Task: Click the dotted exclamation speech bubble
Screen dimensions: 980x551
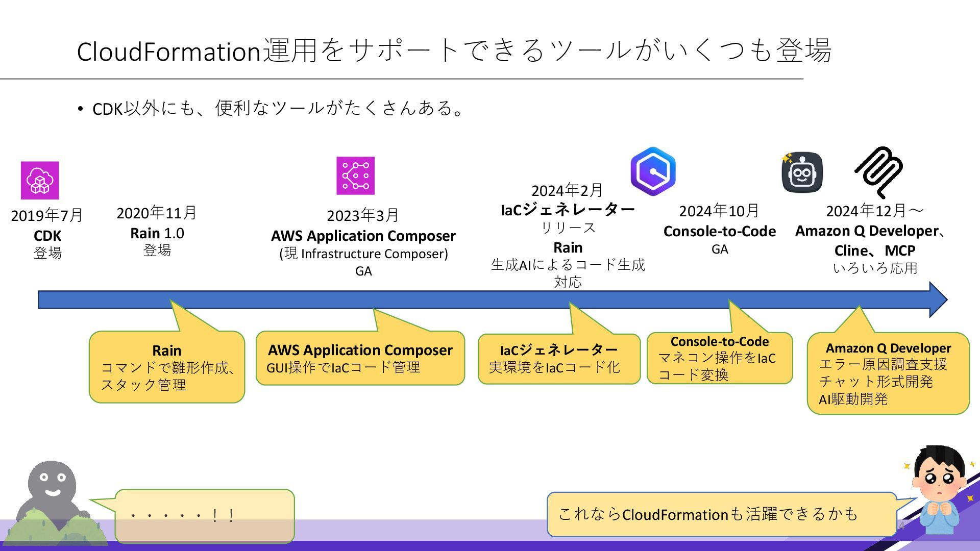Action: (x=204, y=516)
